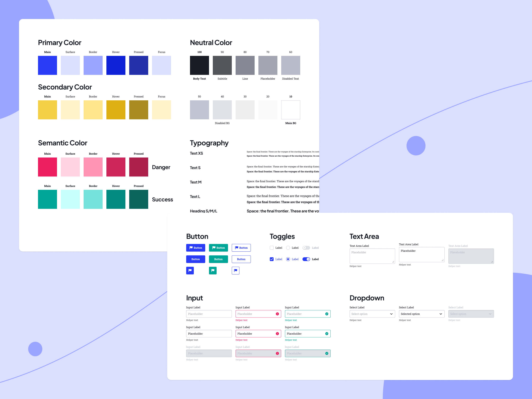Click green checkmark icon in disabled input
Image resolution: width=532 pixels, height=399 pixels.
click(x=327, y=353)
